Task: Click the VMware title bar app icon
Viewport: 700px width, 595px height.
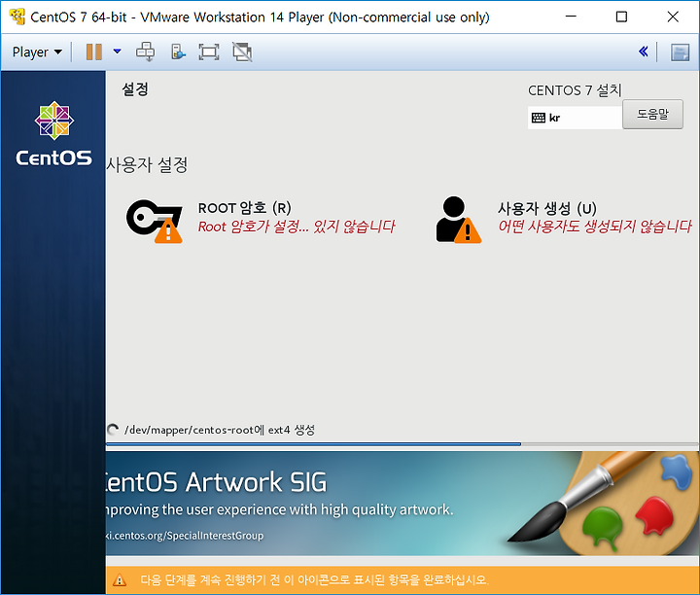Action: pyautogui.click(x=17, y=17)
